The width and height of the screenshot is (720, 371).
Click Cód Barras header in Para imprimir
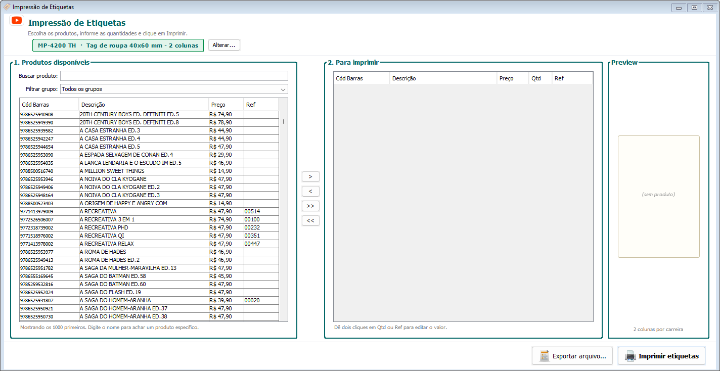pyautogui.click(x=362, y=78)
